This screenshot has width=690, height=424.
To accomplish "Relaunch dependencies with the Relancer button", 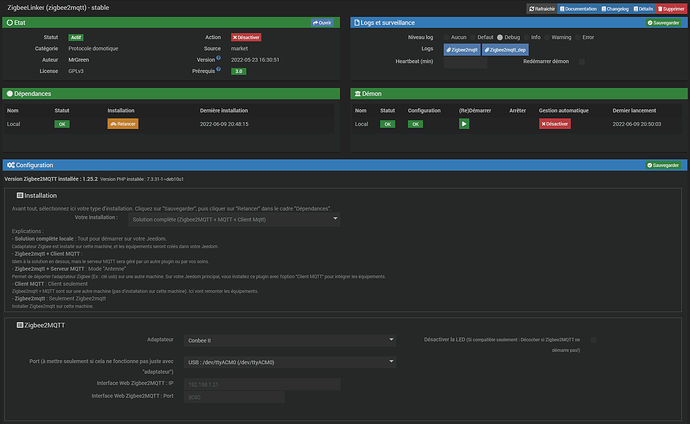I will pos(122,124).
